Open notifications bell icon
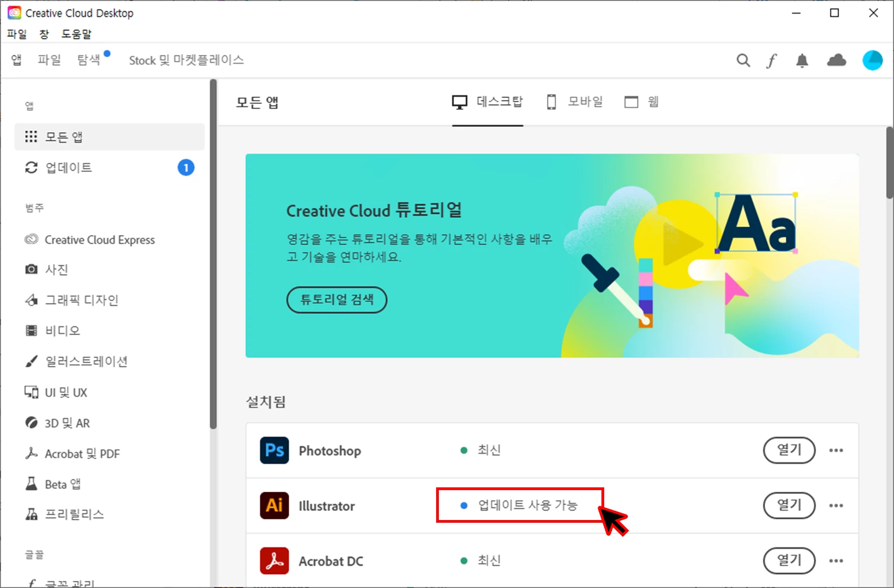 pyautogui.click(x=802, y=60)
